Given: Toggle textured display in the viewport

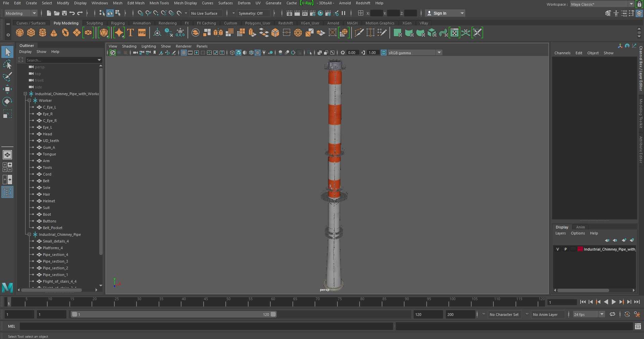Looking at the screenshot, I should pos(258,53).
